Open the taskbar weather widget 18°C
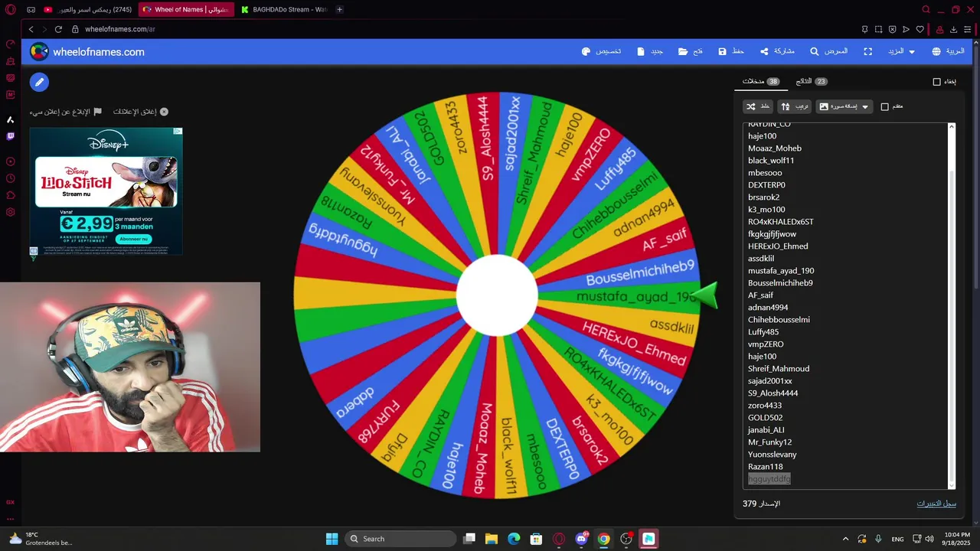This screenshot has width=980, height=551. click(41, 539)
